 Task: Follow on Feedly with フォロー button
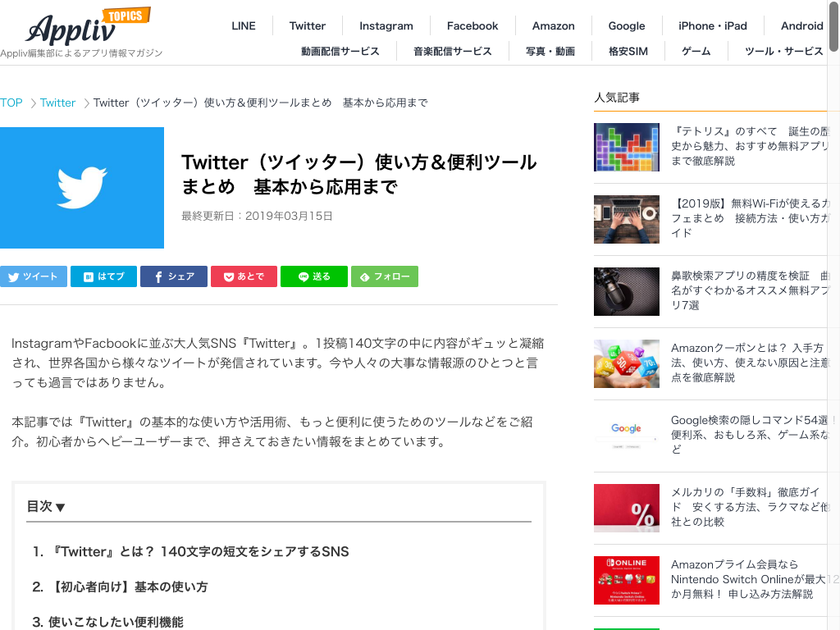[x=385, y=276]
